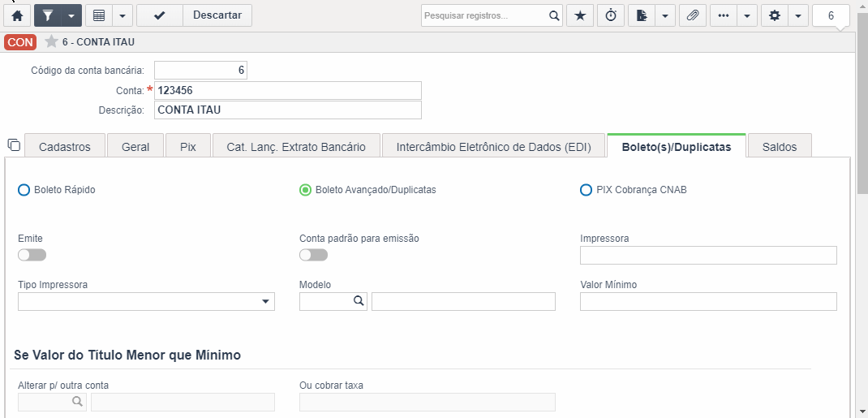Click the Impressora input field
Screen dimensions: 868x418
[708, 255]
